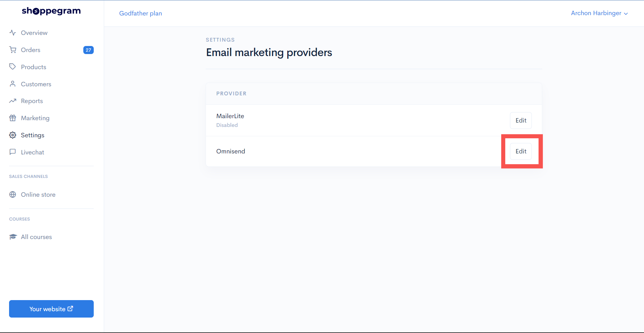Edit the Omnisend provider

pos(521,151)
